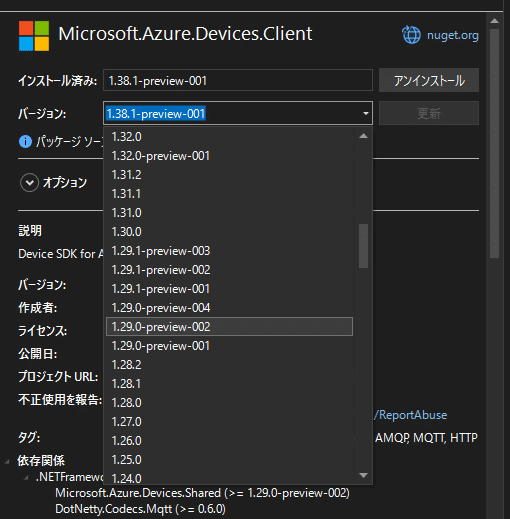Choose version 1.29.1-preview-002
The image size is (510, 519).
229,270
